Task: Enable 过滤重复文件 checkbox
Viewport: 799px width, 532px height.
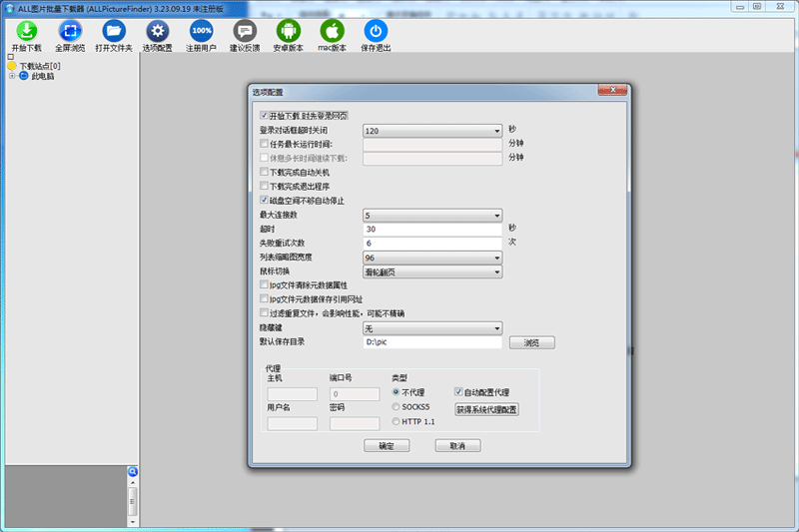Action: (x=264, y=312)
